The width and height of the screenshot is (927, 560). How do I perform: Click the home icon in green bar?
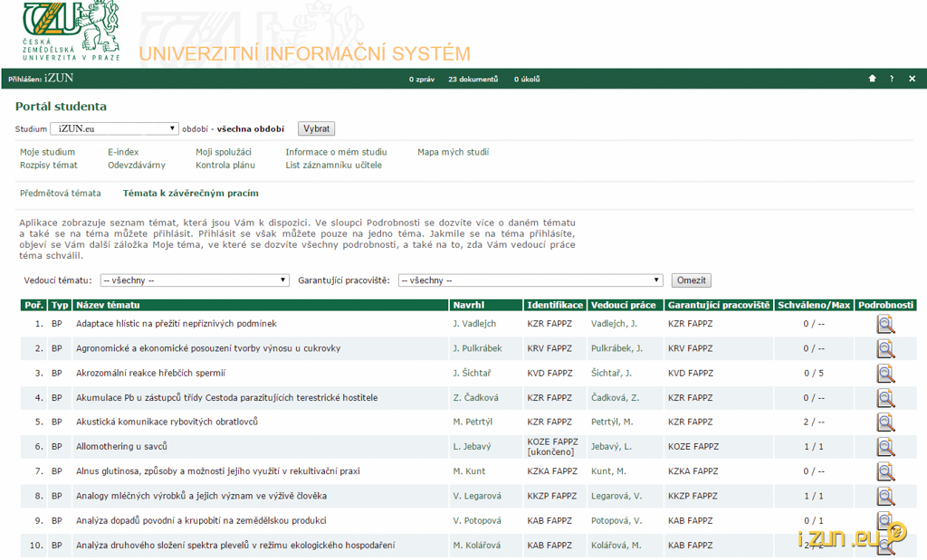[872, 79]
